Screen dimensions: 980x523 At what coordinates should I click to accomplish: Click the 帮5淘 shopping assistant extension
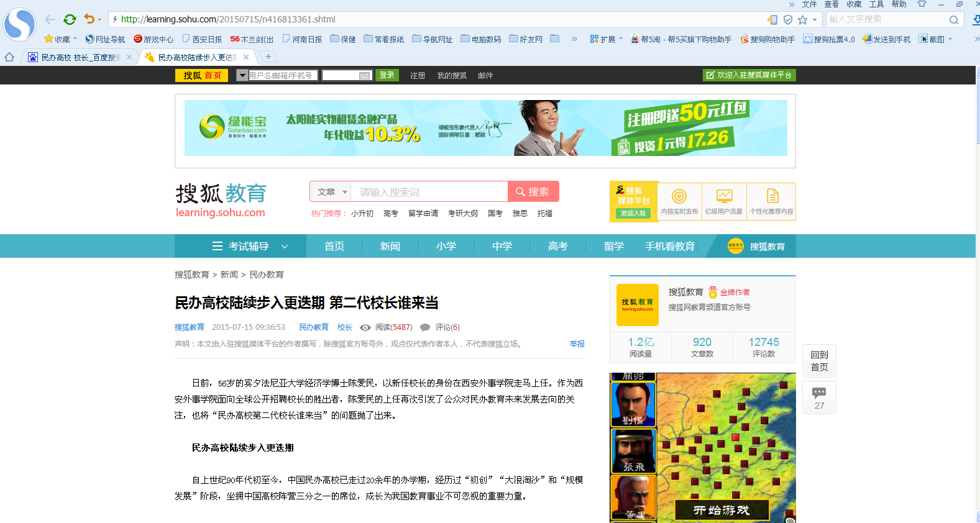tap(681, 39)
